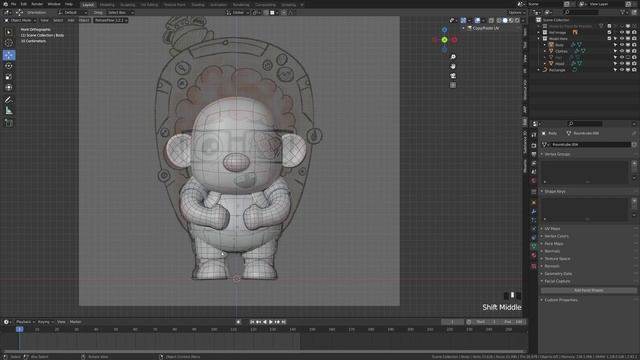Toggle visibility eye for Clothes object
The height and width of the screenshot is (360, 640).
click(x=622, y=51)
